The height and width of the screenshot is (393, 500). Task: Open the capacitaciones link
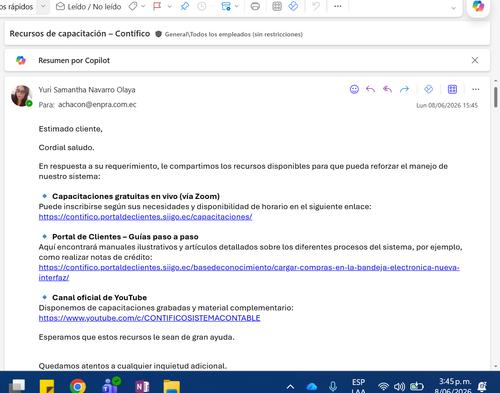point(145,217)
